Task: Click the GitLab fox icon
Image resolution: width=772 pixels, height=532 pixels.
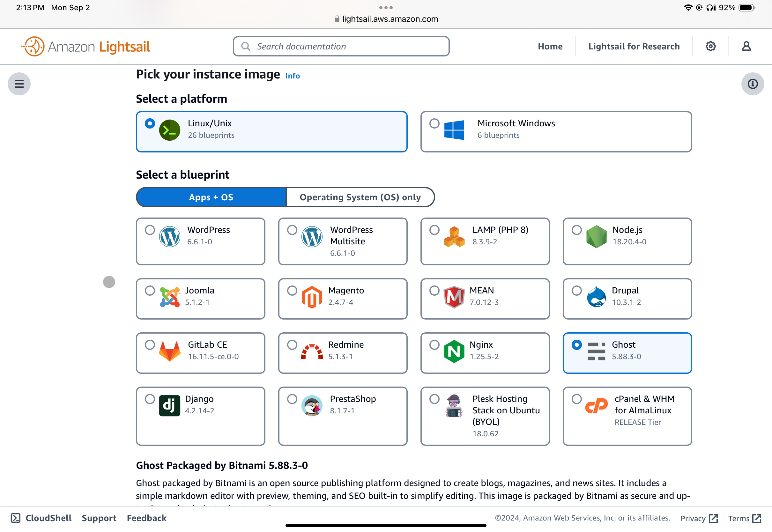Action: coord(170,351)
